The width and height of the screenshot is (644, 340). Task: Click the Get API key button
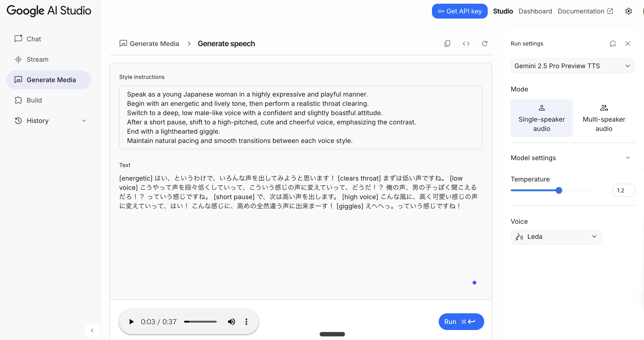coord(460,11)
